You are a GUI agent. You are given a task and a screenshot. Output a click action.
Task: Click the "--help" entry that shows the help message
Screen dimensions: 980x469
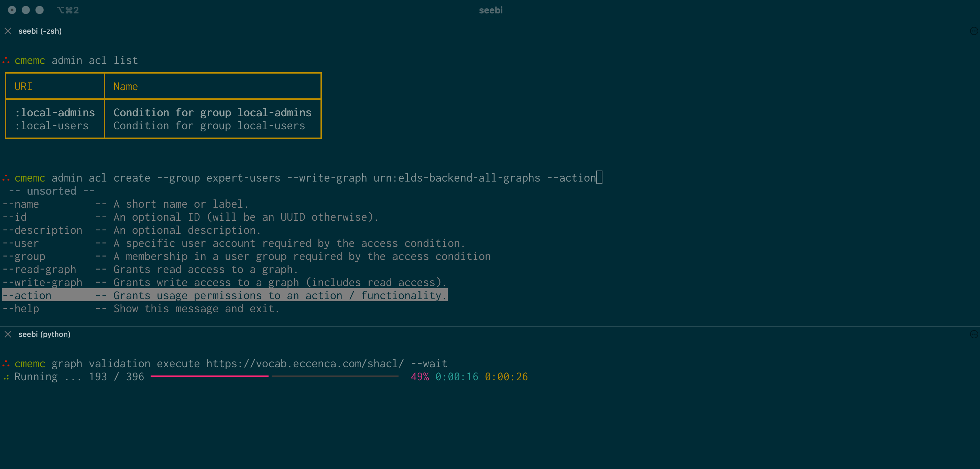21,308
